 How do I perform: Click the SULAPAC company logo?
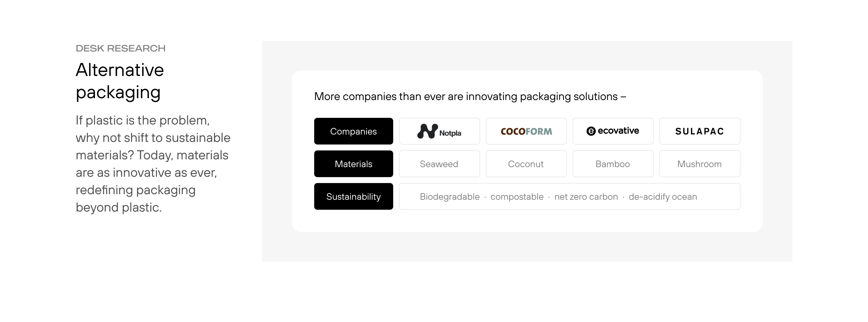tap(700, 132)
